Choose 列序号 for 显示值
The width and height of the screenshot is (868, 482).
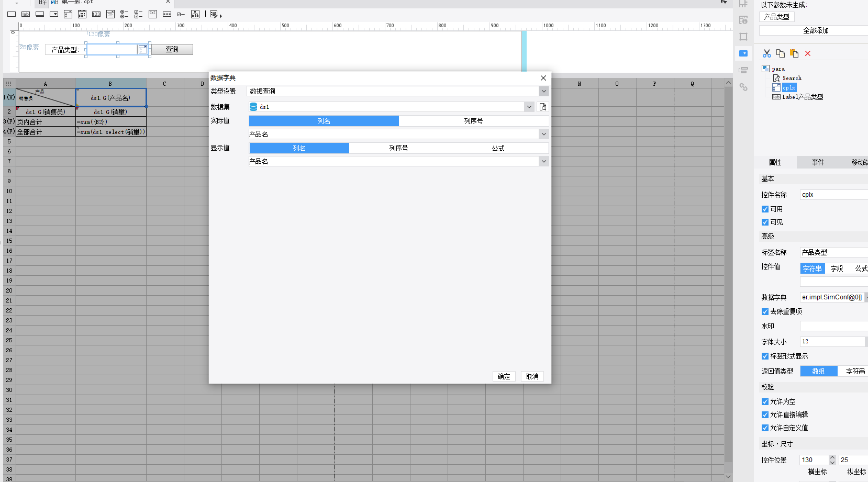(x=399, y=148)
